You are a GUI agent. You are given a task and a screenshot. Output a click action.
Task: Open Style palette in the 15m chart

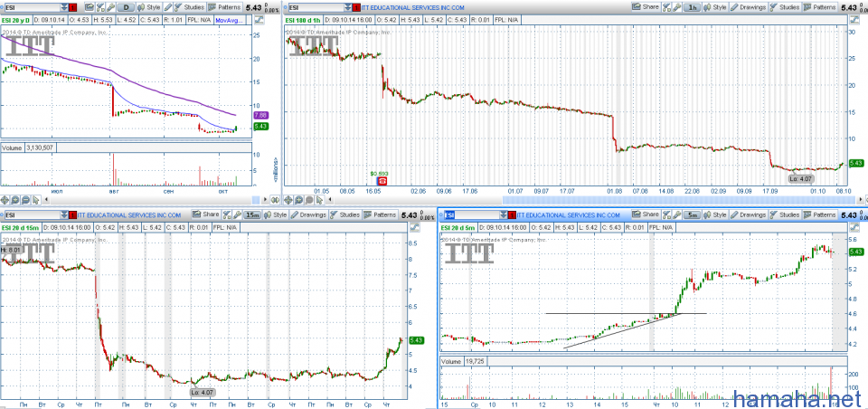pyautogui.click(x=278, y=214)
